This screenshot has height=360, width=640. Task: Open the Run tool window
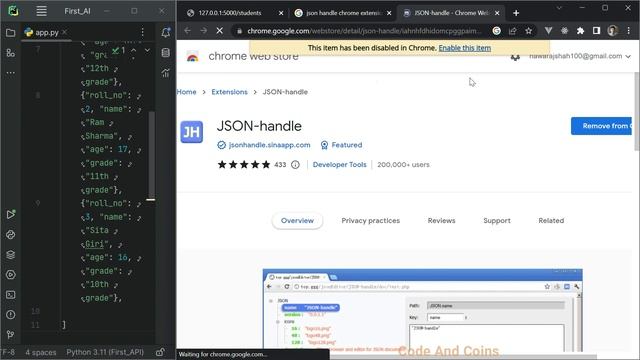(x=11, y=214)
